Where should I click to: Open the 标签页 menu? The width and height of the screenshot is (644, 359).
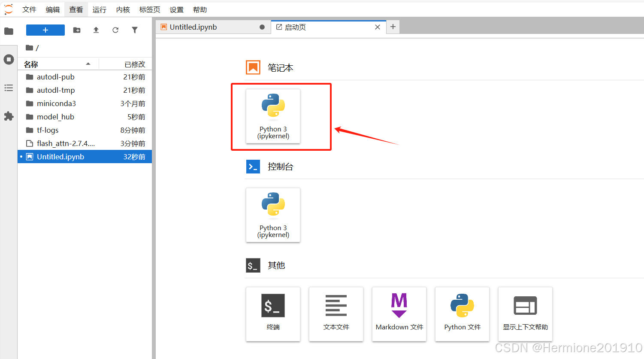(x=150, y=9)
